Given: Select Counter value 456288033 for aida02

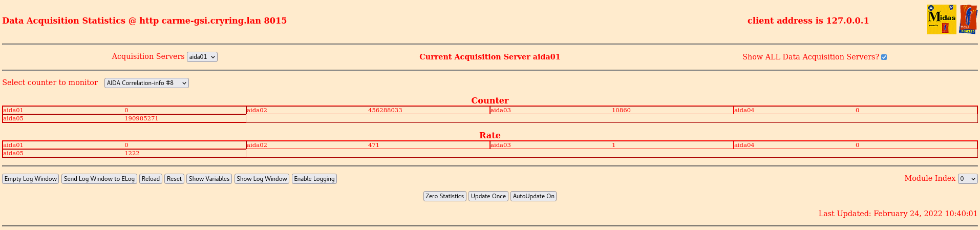Looking at the screenshot, I should 385,110.
